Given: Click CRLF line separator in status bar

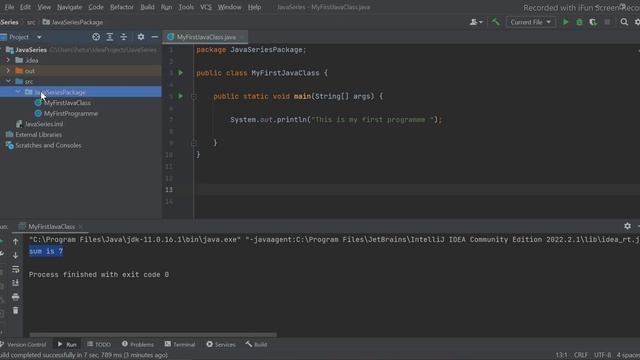Looking at the screenshot, I should 581,355.
